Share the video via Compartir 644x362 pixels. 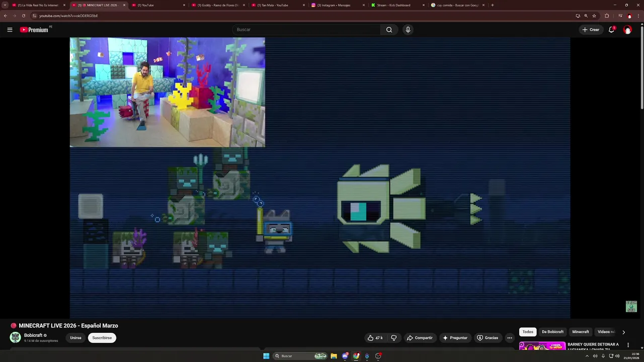[420, 338]
